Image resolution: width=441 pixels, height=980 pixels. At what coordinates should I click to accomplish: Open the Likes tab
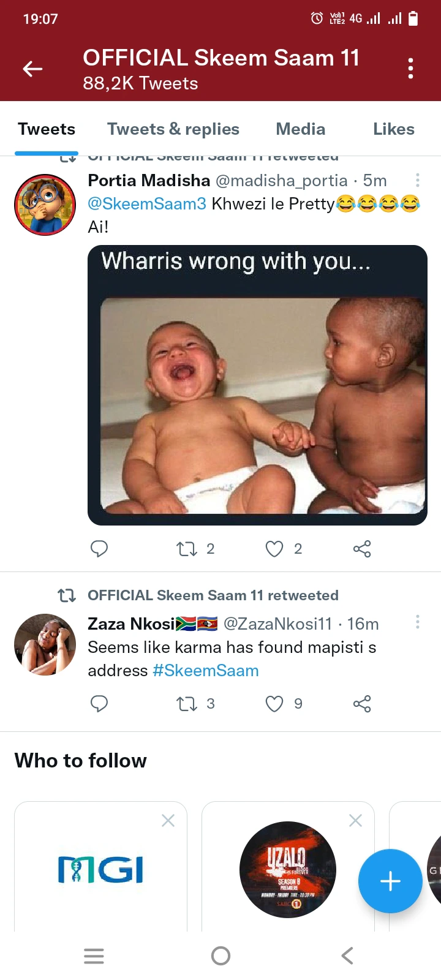393,129
